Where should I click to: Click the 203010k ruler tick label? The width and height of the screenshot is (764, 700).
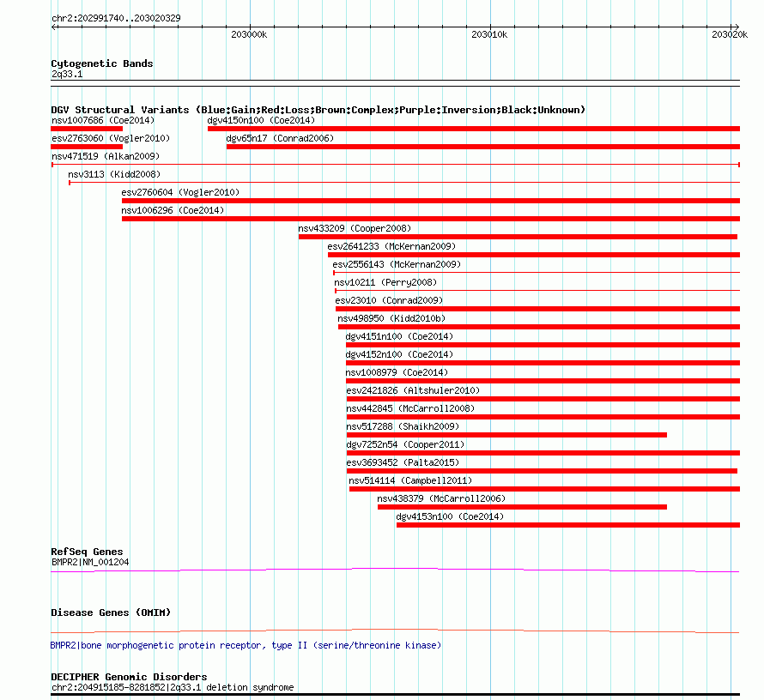pyautogui.click(x=489, y=34)
